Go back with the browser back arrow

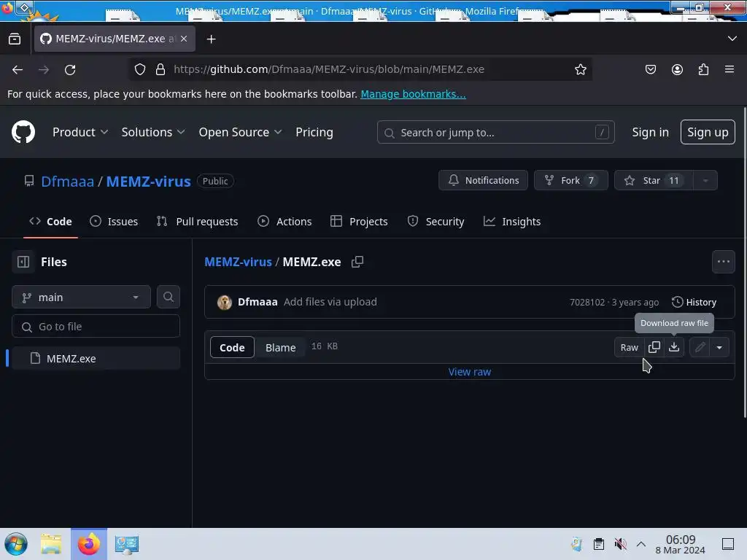(18, 69)
